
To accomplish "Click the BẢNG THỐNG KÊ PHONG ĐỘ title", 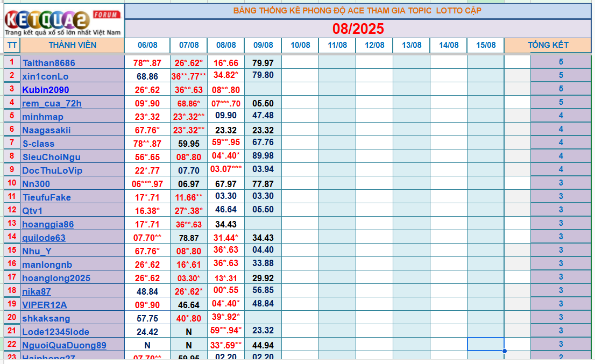I will pyautogui.click(x=358, y=11).
